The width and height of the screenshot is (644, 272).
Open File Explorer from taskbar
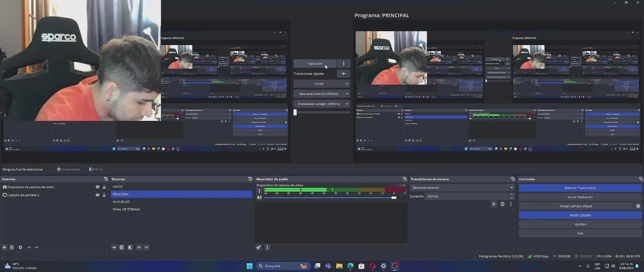[x=339, y=266]
